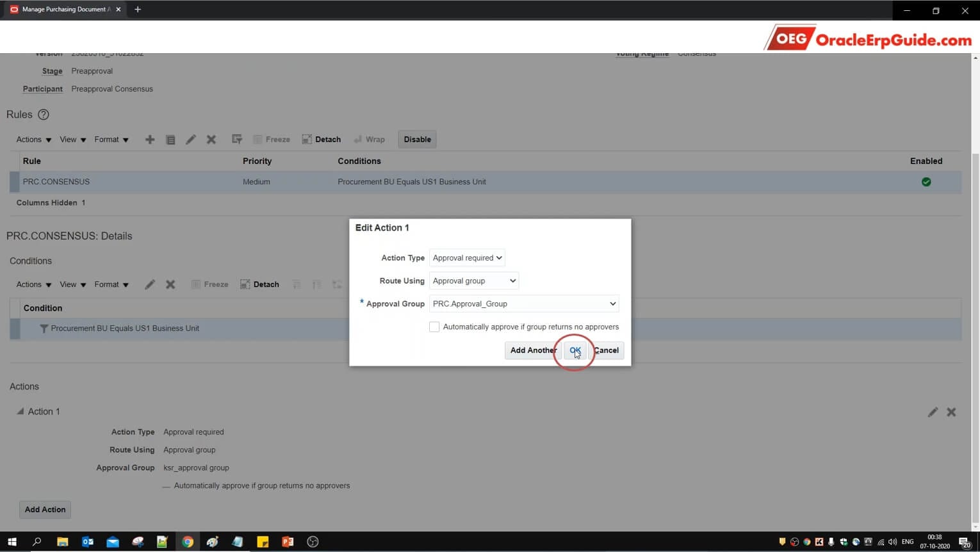Click the volume icon in system tray
The image size is (980, 552).
coord(893,542)
